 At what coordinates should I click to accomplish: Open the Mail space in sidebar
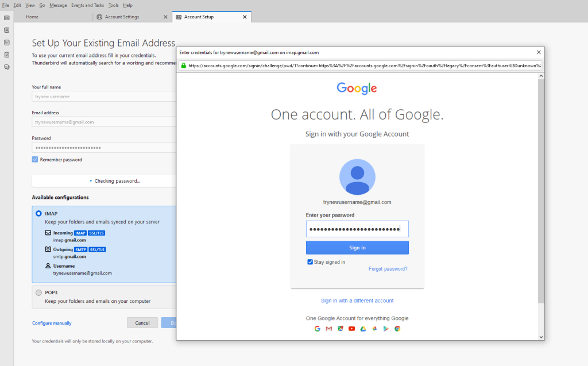[7, 18]
